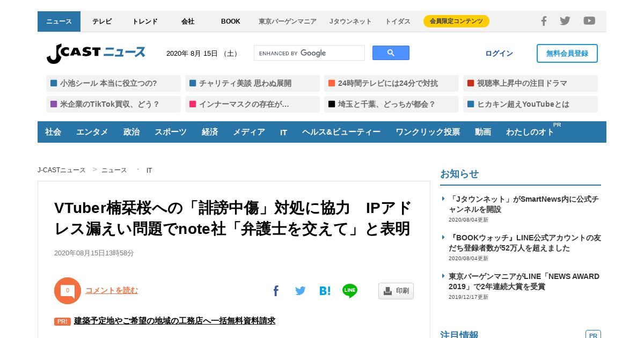Open the Twitter icon in top header
The image size is (644, 338).
coord(565,21)
